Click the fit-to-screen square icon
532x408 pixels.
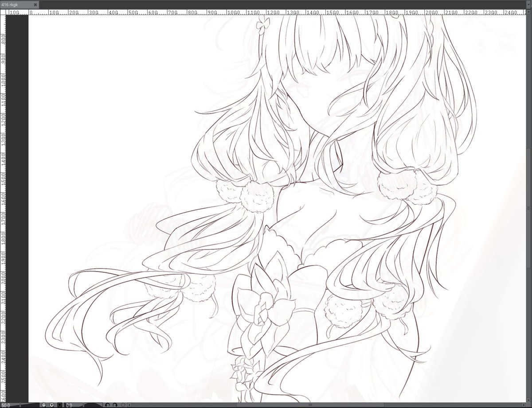(x=59, y=405)
